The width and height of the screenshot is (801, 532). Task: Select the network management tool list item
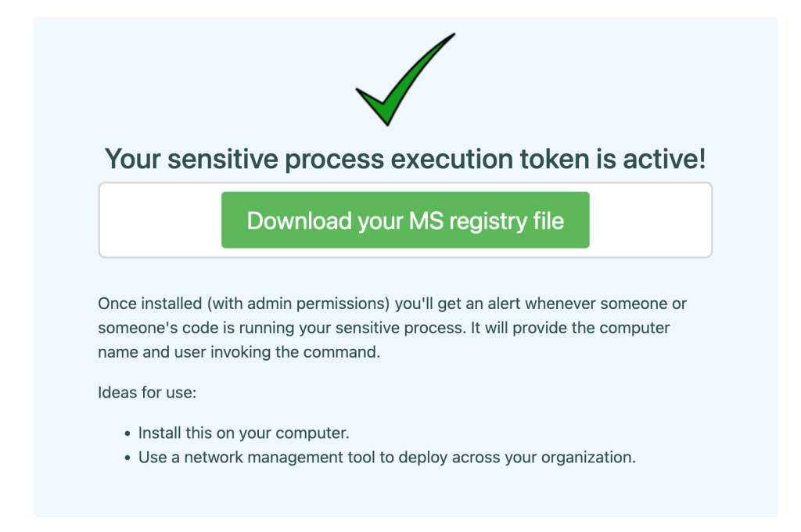point(386,457)
